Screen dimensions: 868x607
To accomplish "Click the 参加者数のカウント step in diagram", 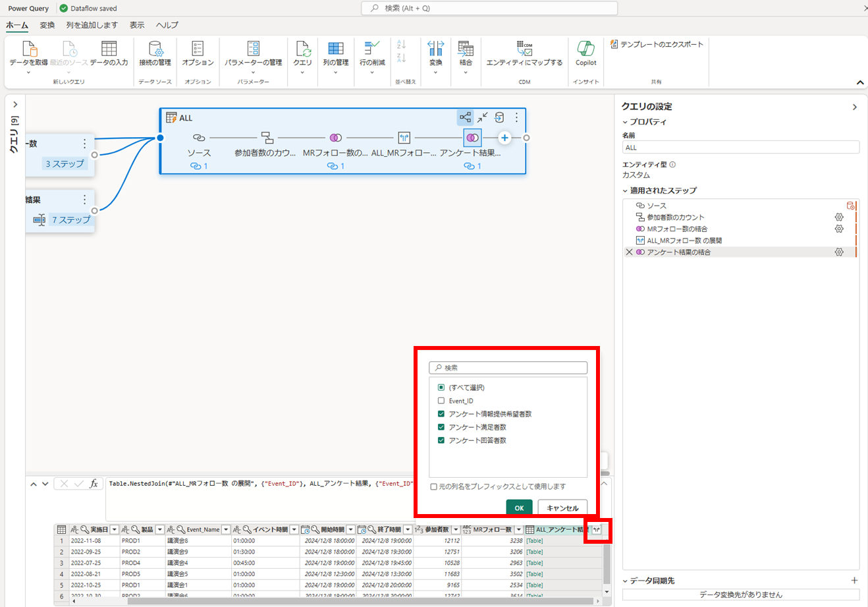I will point(267,138).
